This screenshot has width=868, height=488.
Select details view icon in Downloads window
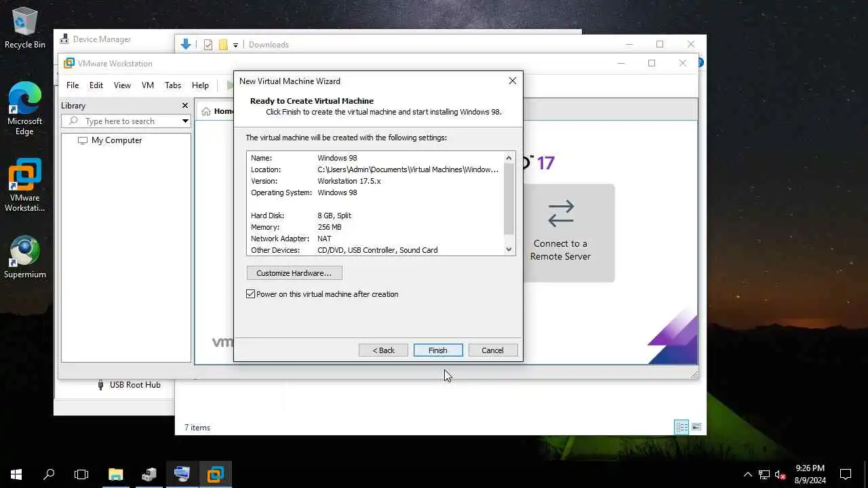pyautogui.click(x=682, y=427)
